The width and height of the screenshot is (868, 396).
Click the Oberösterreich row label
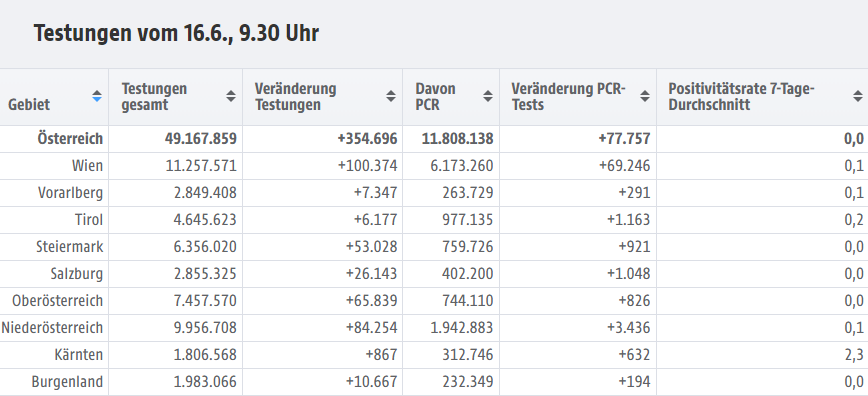[58, 301]
